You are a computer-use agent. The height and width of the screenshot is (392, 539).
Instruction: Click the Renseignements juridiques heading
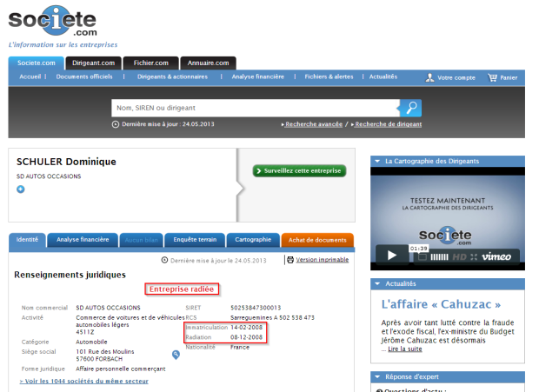pos(70,275)
